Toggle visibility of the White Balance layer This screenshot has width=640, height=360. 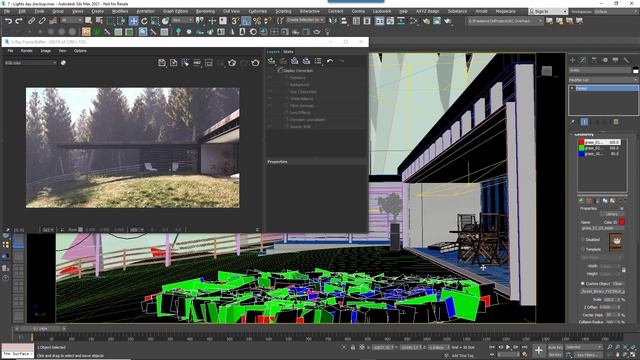click(270, 99)
